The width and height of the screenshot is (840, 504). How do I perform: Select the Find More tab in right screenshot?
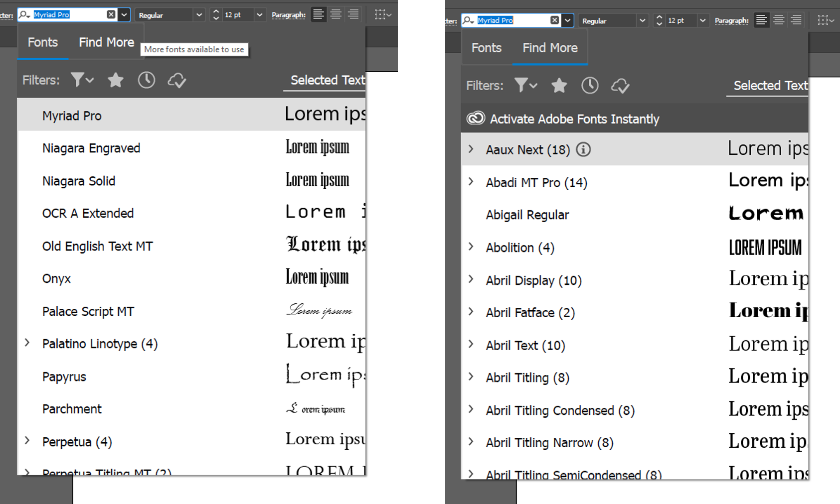pyautogui.click(x=550, y=48)
